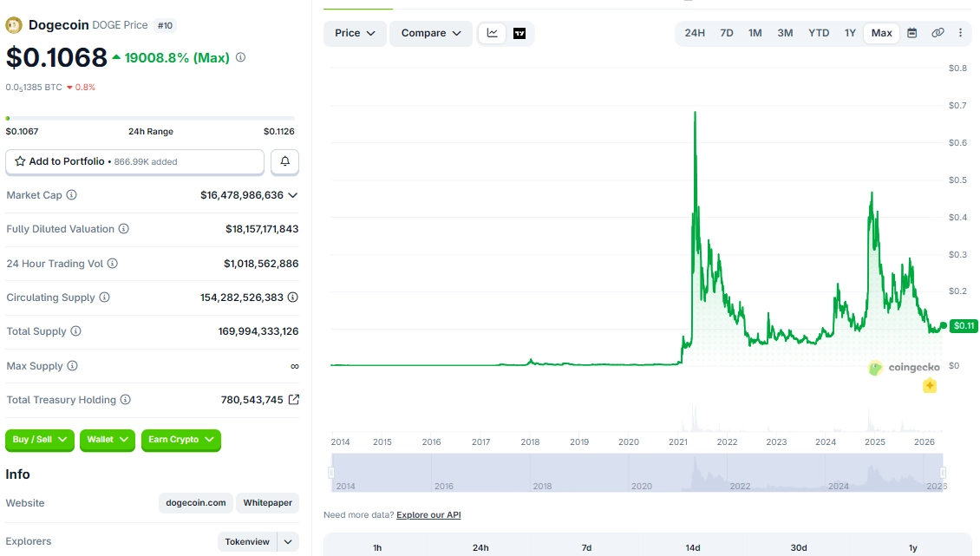Open the calendar date range picker
Viewport: 980px width, 556px height.
(911, 33)
